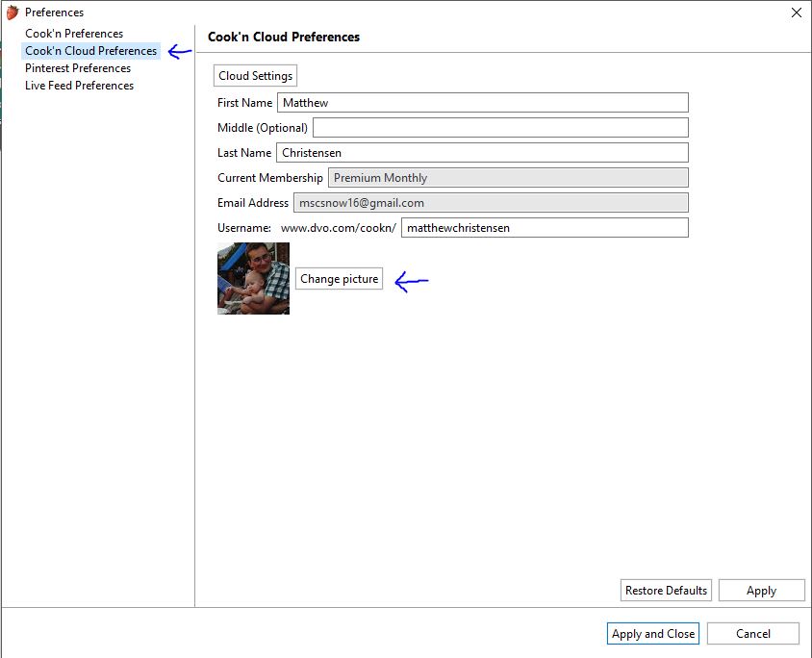Click the 'www.dvo.com/cookn/' URL prefix text
This screenshot has height=658, width=812.
[339, 228]
